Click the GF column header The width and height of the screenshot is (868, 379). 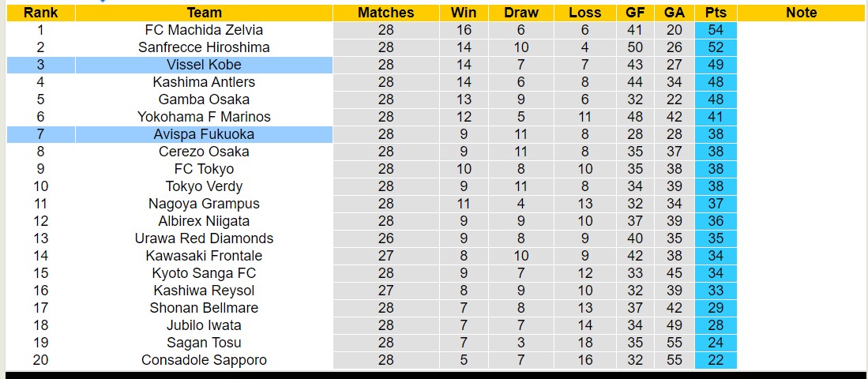634,13
